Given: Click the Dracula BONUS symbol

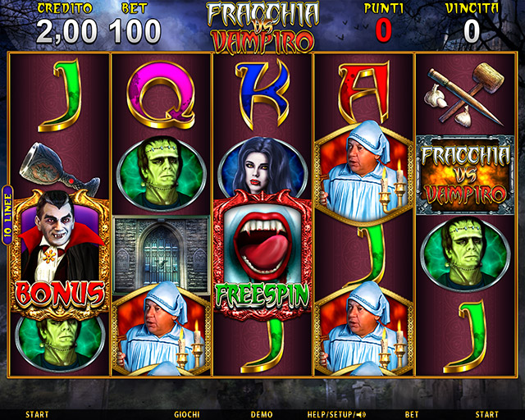Looking at the screenshot, I should pyautogui.click(x=60, y=254).
